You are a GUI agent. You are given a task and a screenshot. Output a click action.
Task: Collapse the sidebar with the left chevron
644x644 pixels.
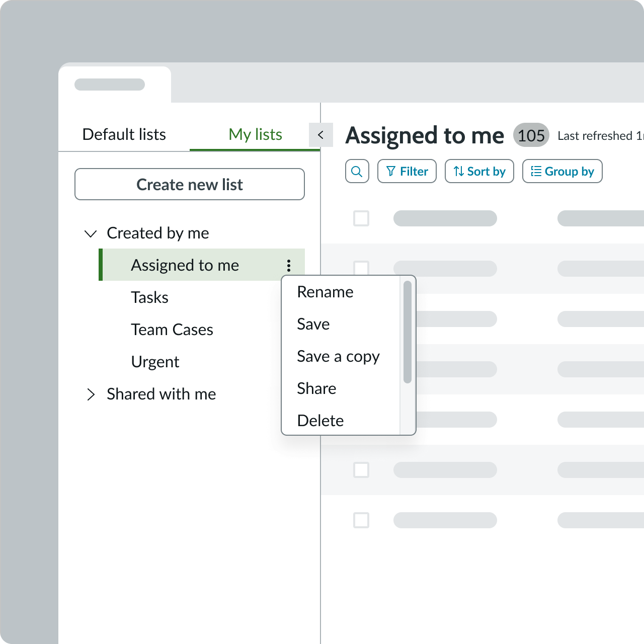321,135
